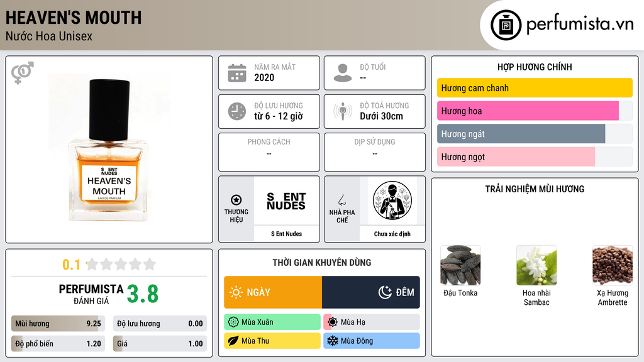Screen dimensions: 644x362
Task: Click the Hương ngọt accord bar
Action: (x=535, y=156)
